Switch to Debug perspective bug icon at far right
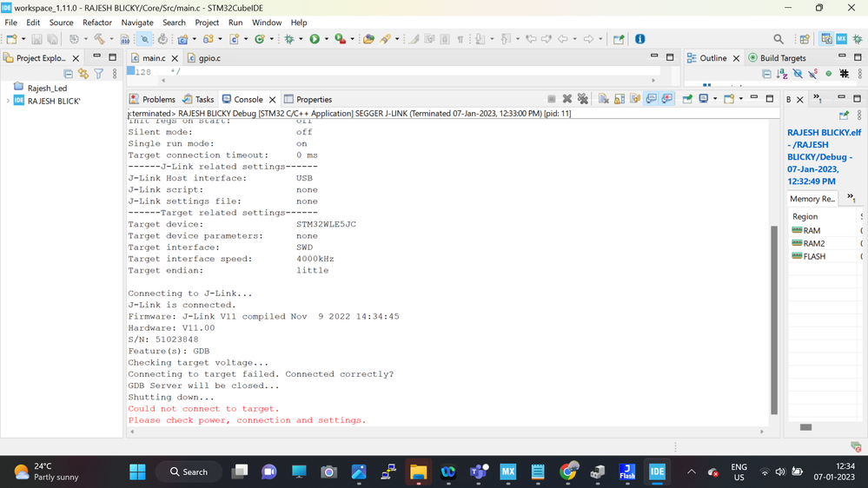868x488 pixels. pos(857,39)
